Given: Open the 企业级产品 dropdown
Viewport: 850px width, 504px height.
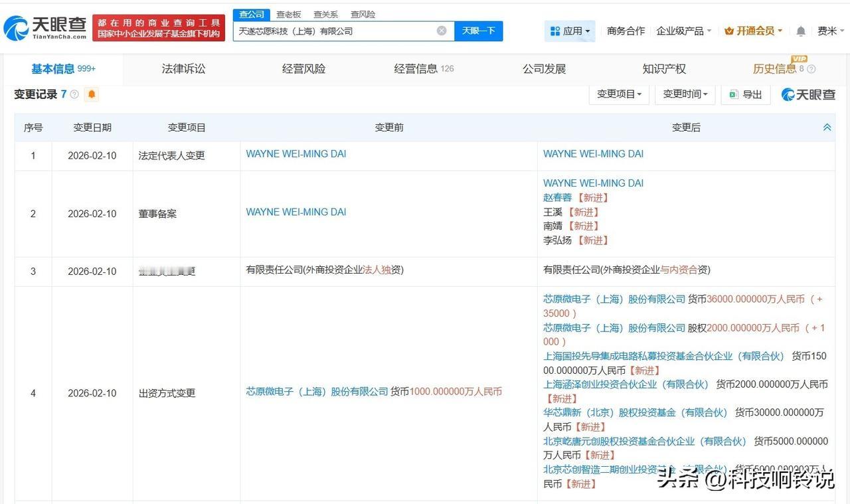Looking at the screenshot, I should click(x=682, y=31).
